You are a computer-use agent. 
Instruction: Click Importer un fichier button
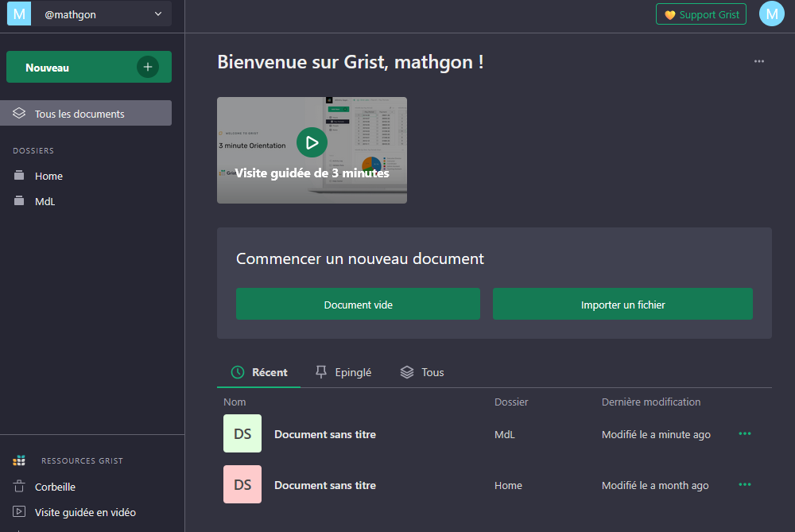(622, 305)
